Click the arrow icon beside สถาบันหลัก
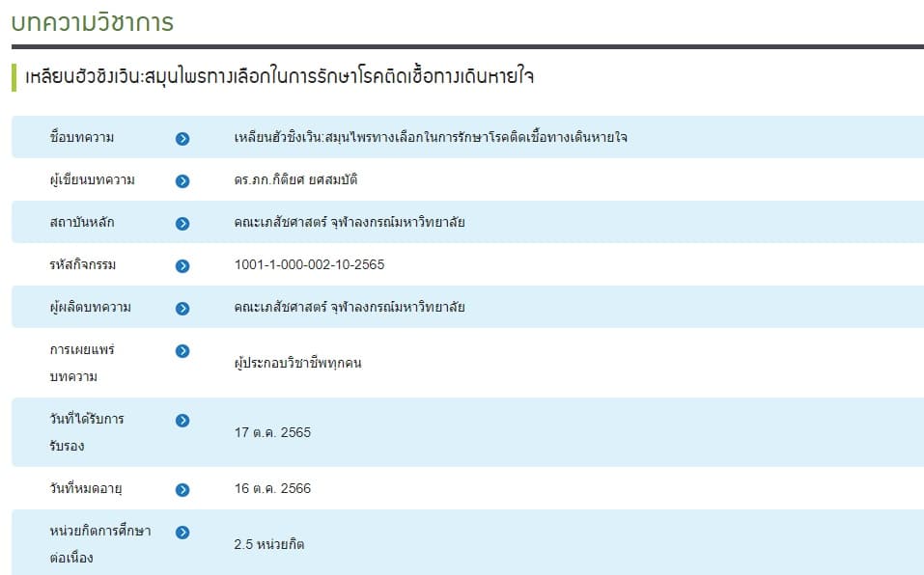Viewport: 924px width, 575px height. tap(182, 222)
